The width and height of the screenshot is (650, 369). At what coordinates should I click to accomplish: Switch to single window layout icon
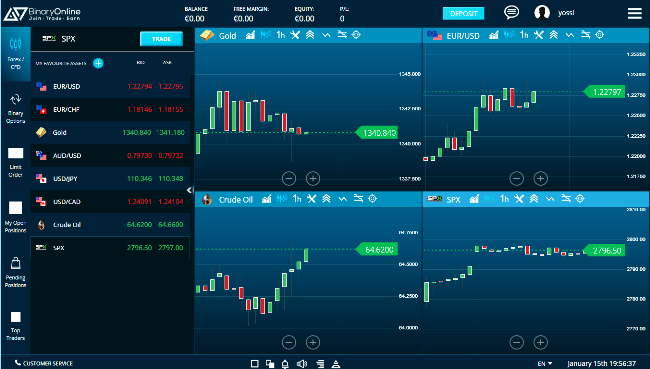(x=255, y=364)
